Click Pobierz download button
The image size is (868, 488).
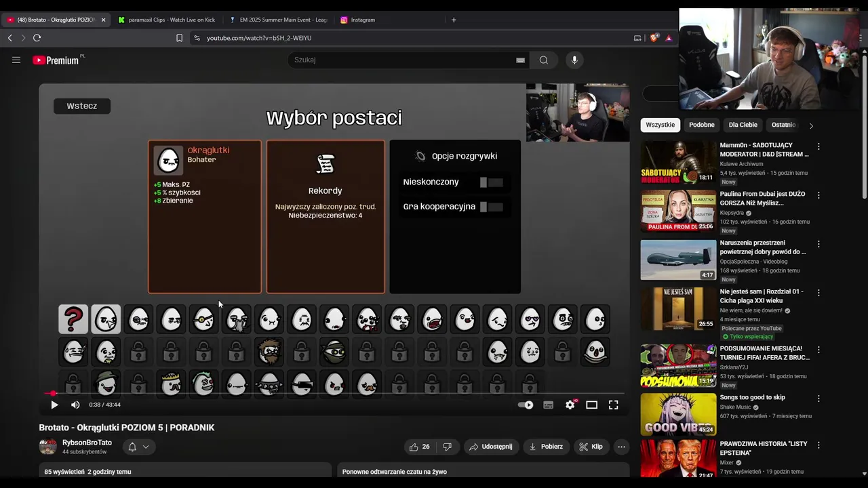pos(546,447)
